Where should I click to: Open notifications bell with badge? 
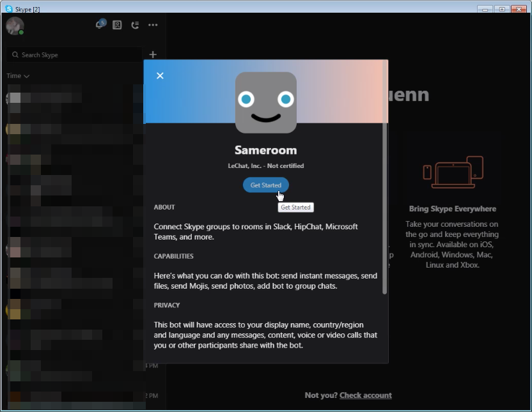(x=100, y=24)
